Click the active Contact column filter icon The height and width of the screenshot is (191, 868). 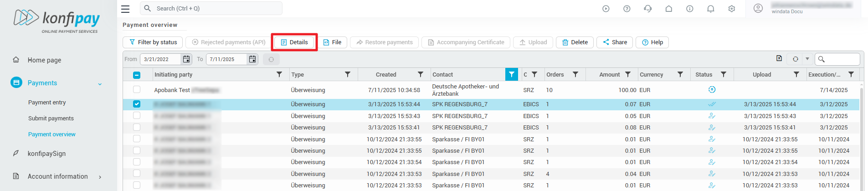(x=511, y=74)
